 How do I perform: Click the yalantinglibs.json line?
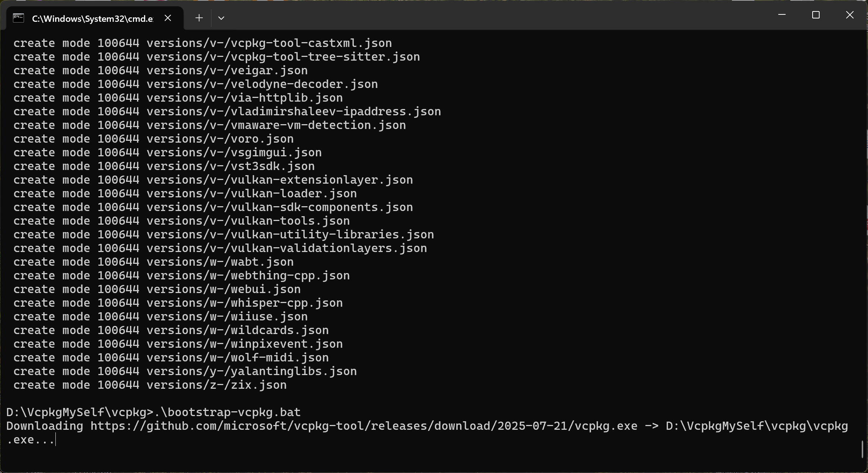click(x=185, y=371)
